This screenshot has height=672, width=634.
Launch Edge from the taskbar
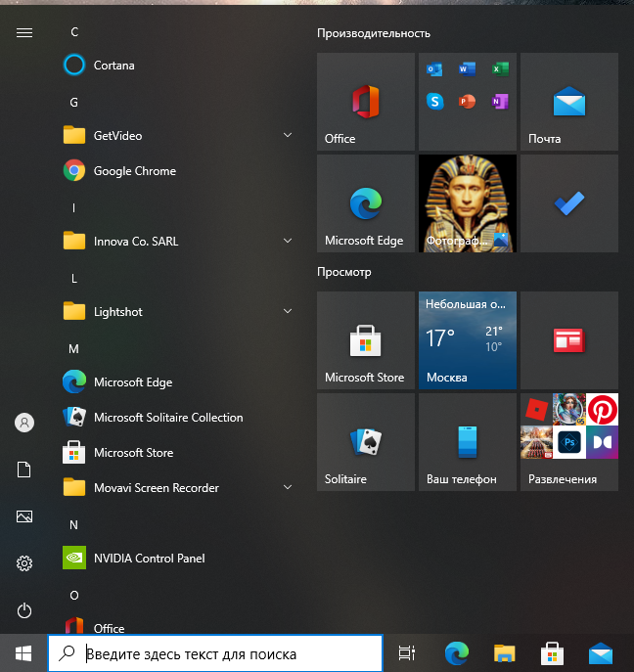457,653
